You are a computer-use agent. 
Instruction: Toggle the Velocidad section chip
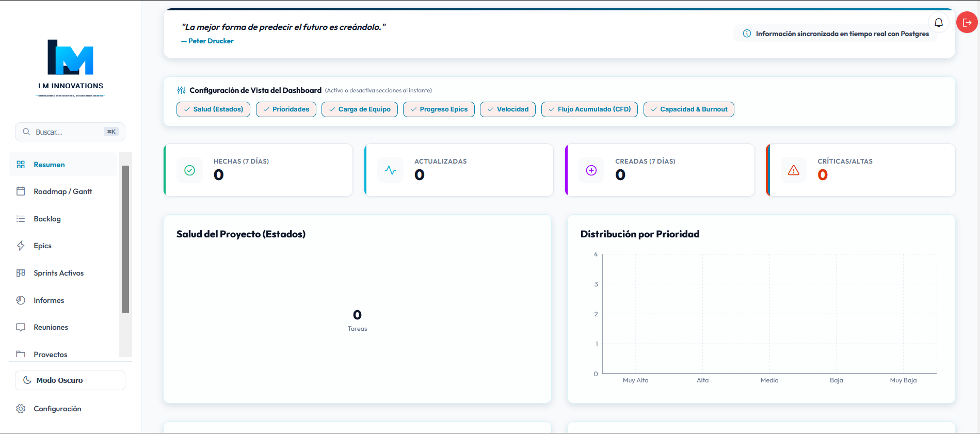pos(508,109)
